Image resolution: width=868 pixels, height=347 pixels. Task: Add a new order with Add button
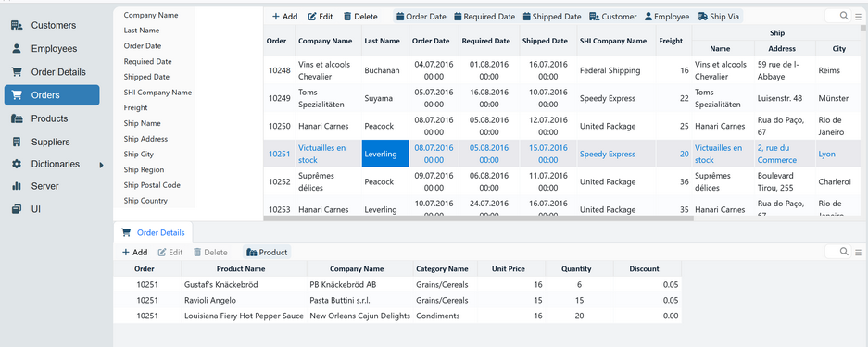pos(284,17)
